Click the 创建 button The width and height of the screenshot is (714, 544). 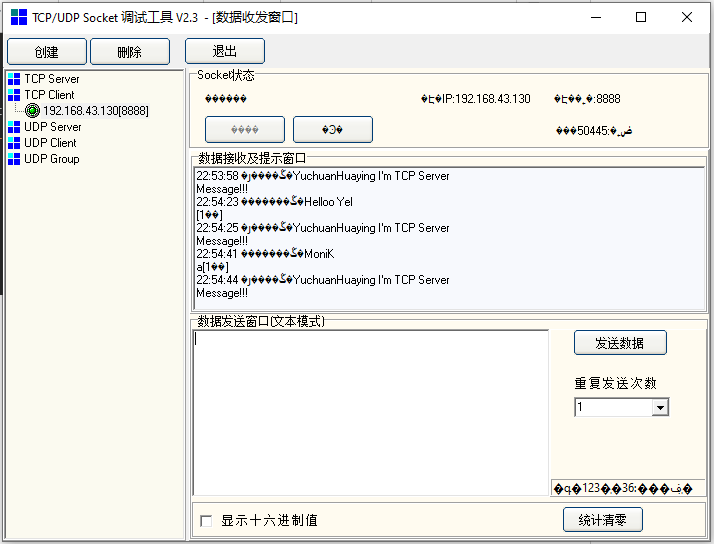(47, 51)
